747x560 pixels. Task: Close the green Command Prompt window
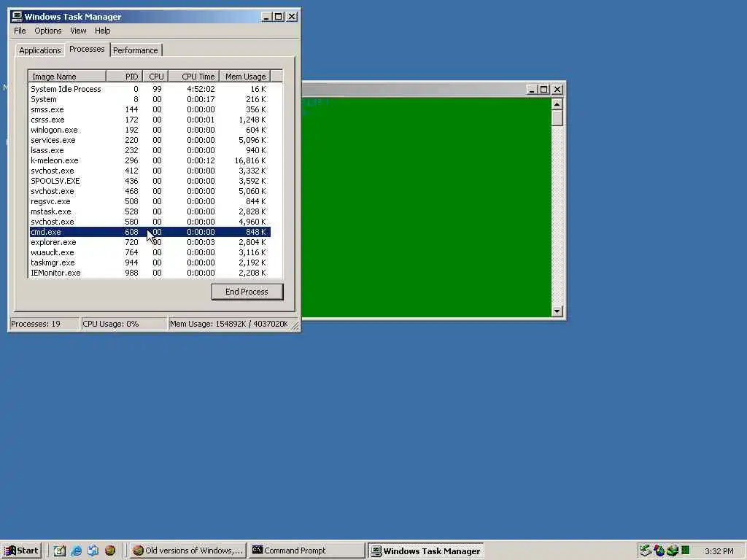click(557, 90)
